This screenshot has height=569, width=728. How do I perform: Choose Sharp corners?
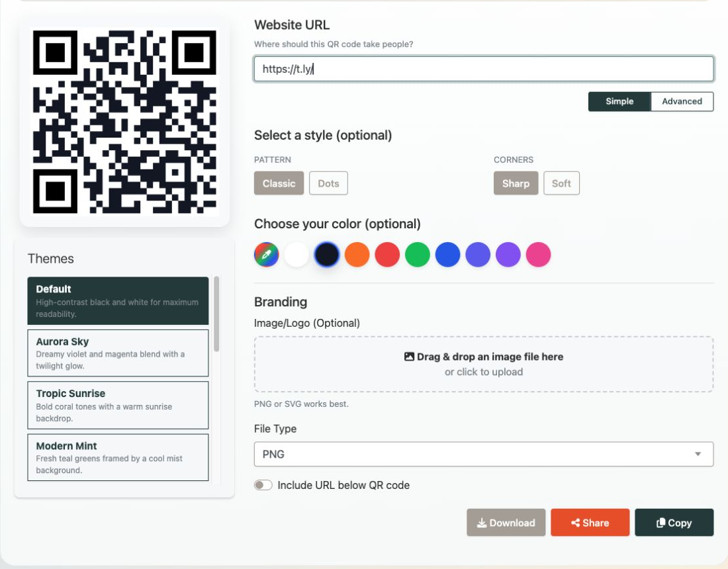[516, 183]
